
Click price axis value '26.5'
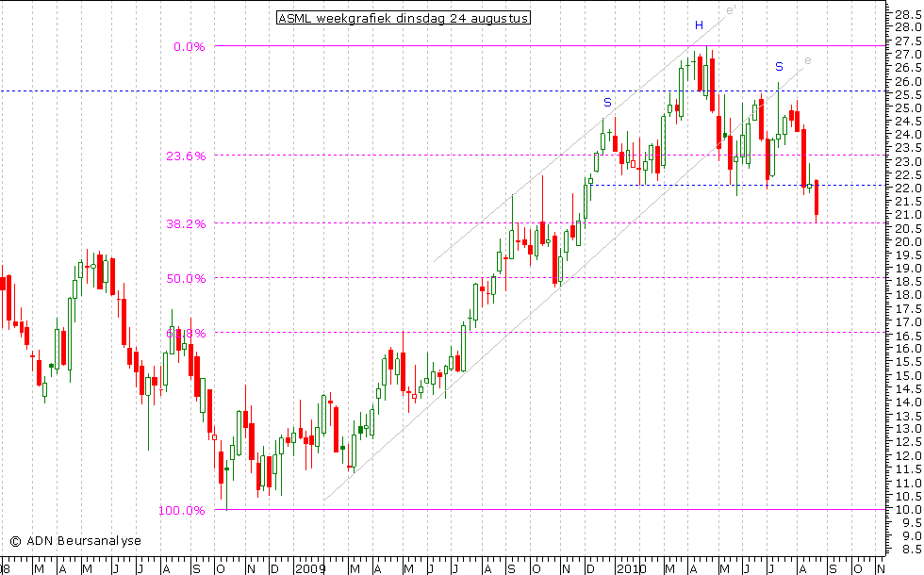pyautogui.click(x=908, y=68)
